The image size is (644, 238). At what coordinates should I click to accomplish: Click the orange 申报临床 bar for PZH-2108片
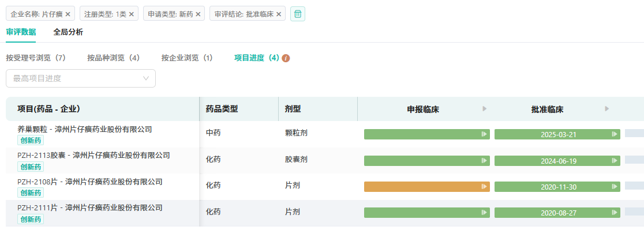[x=426, y=187]
